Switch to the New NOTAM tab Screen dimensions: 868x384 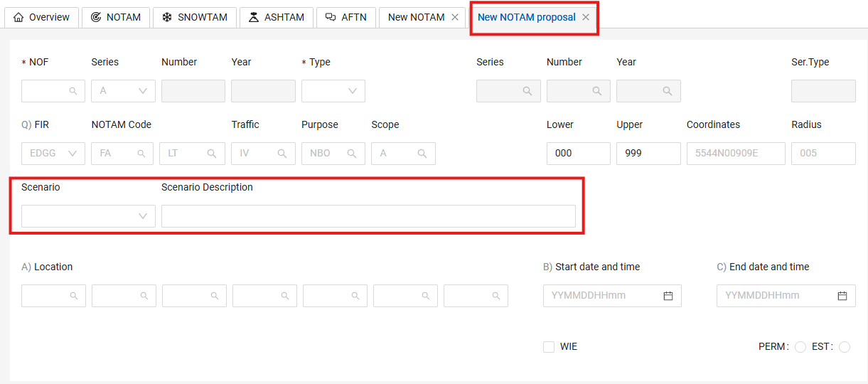click(x=417, y=17)
